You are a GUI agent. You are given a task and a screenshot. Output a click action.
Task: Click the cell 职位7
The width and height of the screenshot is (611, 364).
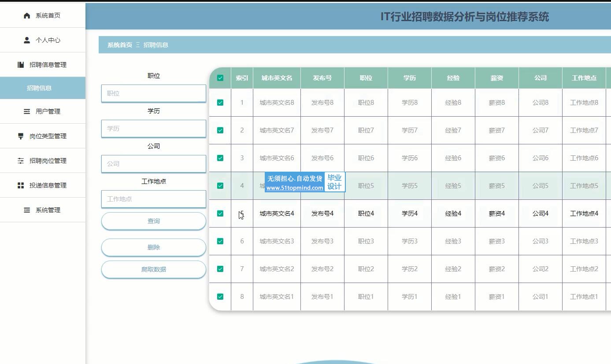coord(366,130)
